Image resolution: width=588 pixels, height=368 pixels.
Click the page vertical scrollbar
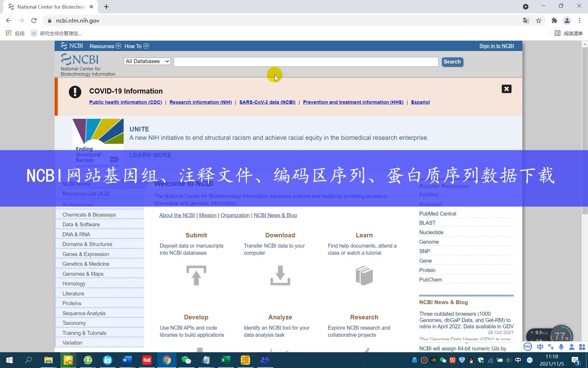coord(585,131)
